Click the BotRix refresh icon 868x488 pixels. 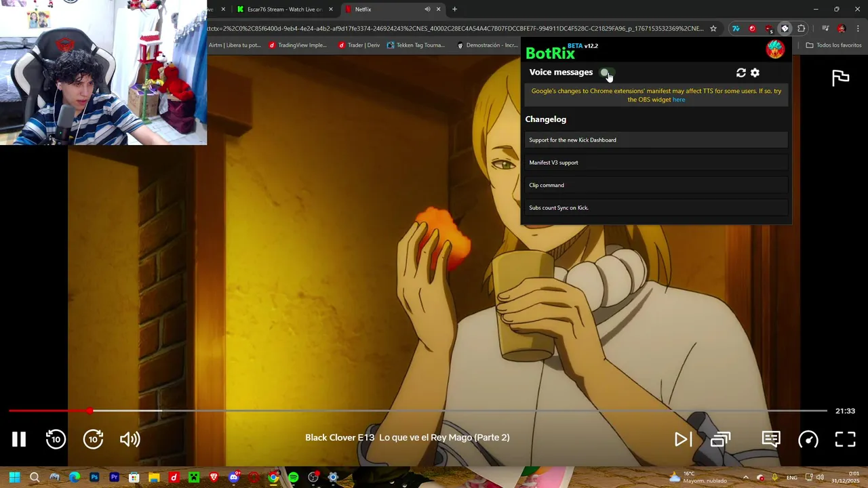[x=741, y=73]
